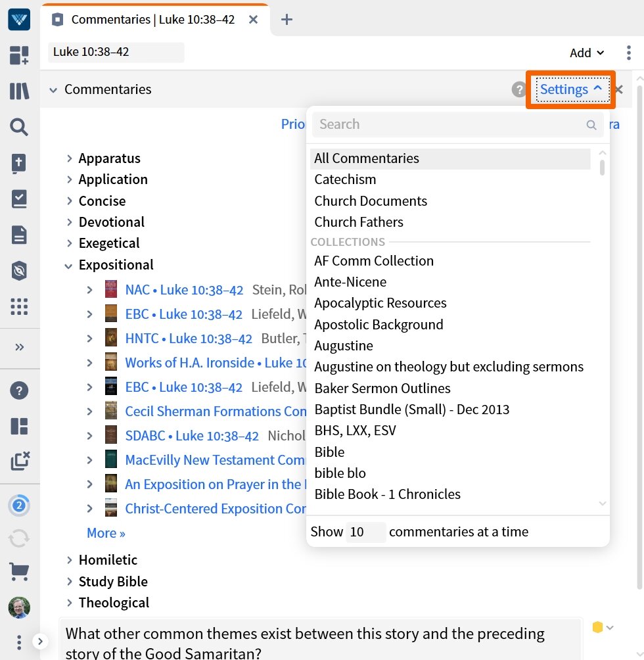Open the user profile avatar
This screenshot has width=644, height=660.
19,607
